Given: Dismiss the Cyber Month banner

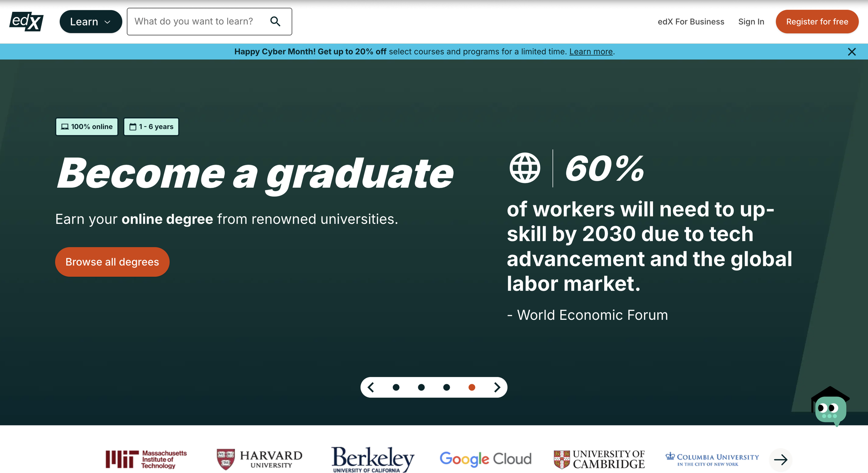Looking at the screenshot, I should 852,52.
